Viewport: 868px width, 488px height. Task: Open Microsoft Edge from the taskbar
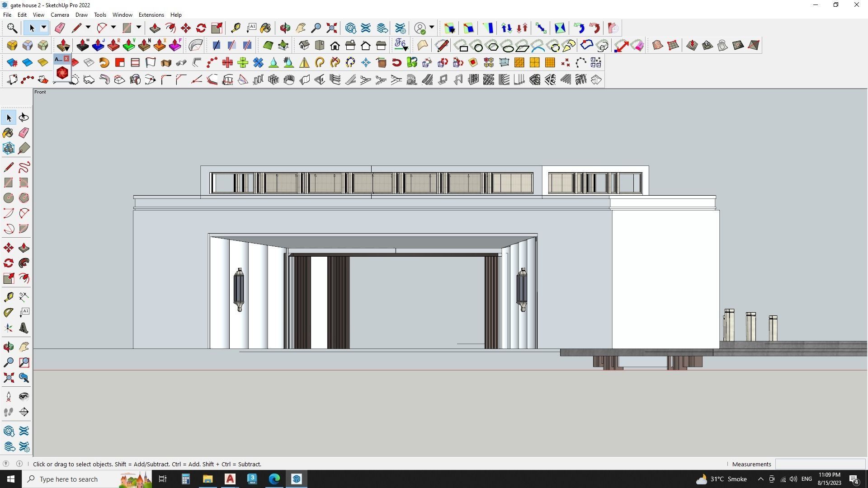click(274, 479)
